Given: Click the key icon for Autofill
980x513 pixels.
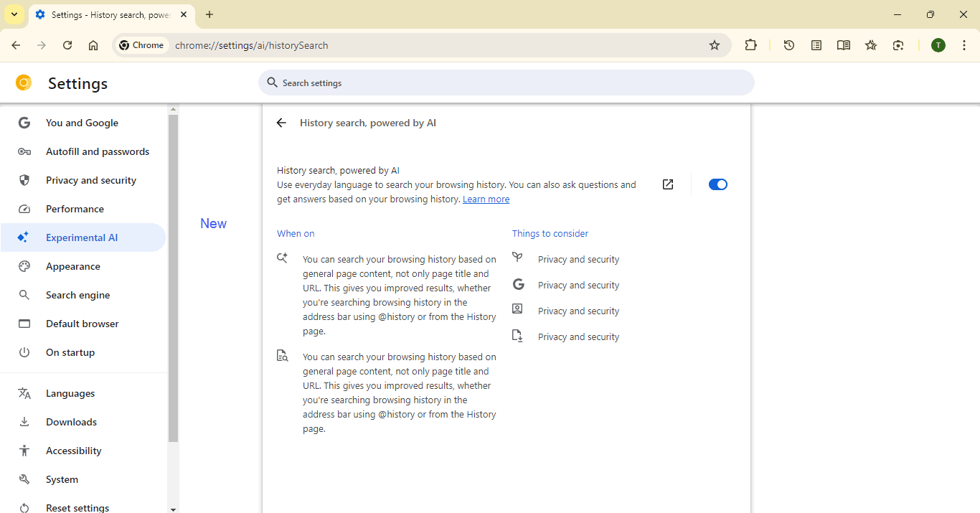Looking at the screenshot, I should coord(24,151).
